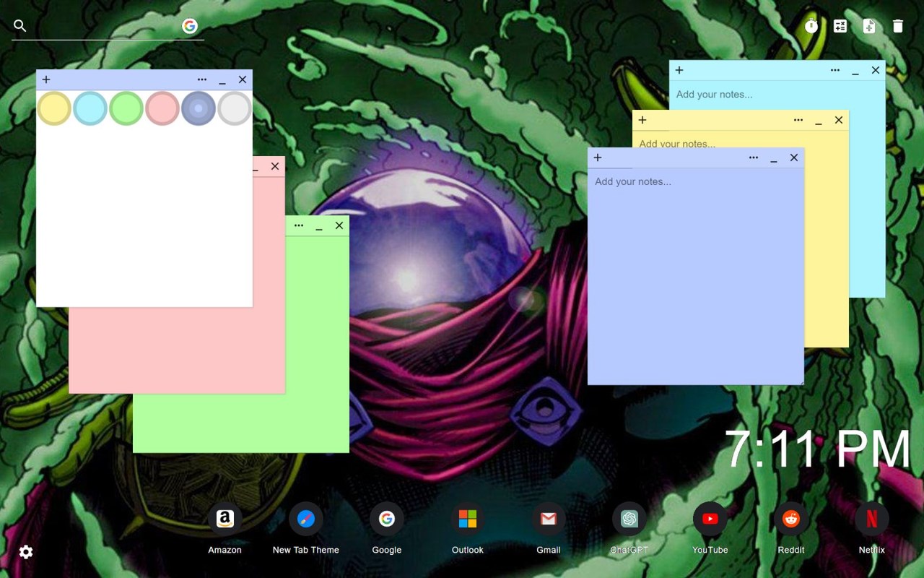Click the search magnifier icon
This screenshot has height=578, width=924.
(x=20, y=26)
